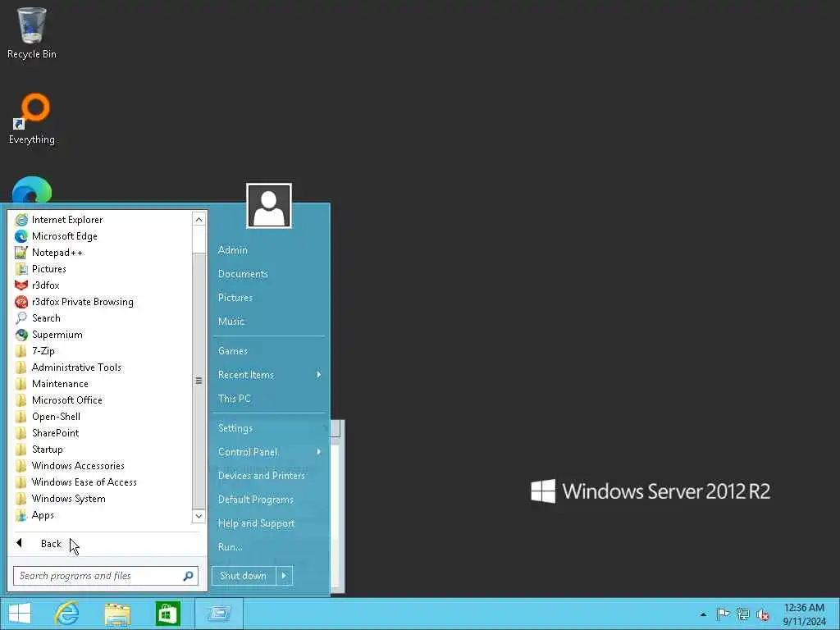
Task: Open File Explorer from the taskbar
Action: (117, 614)
